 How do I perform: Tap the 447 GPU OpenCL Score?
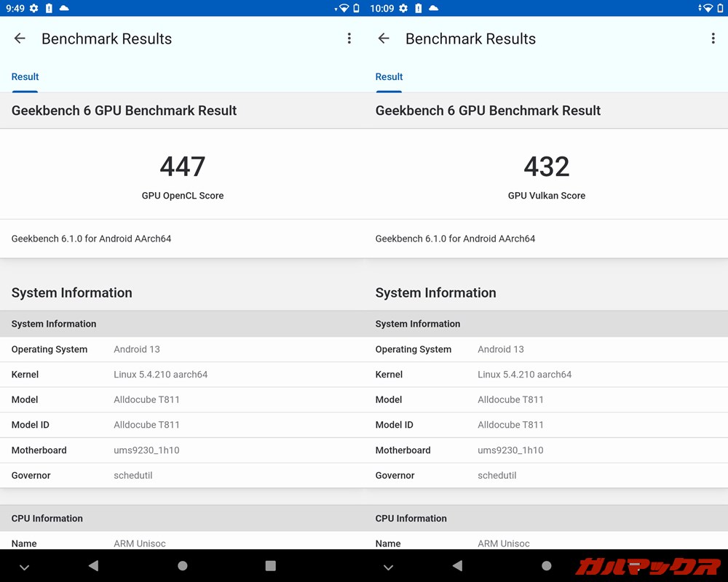tap(183, 167)
